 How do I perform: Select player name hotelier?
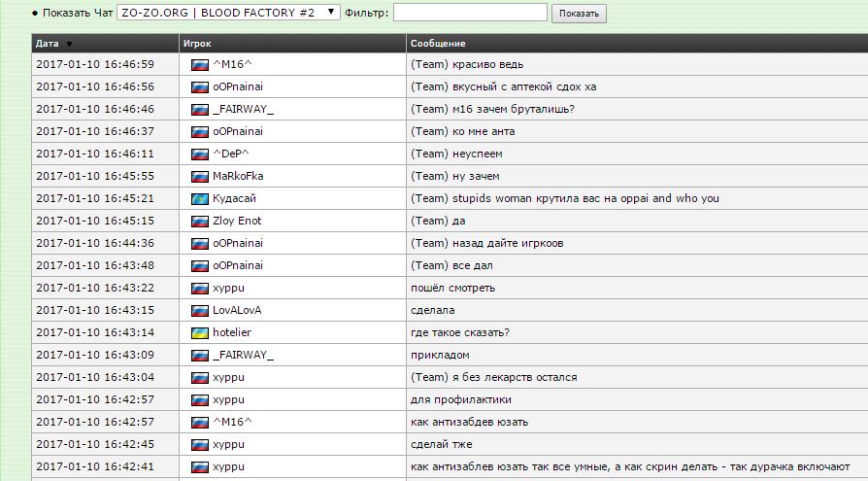(x=234, y=332)
